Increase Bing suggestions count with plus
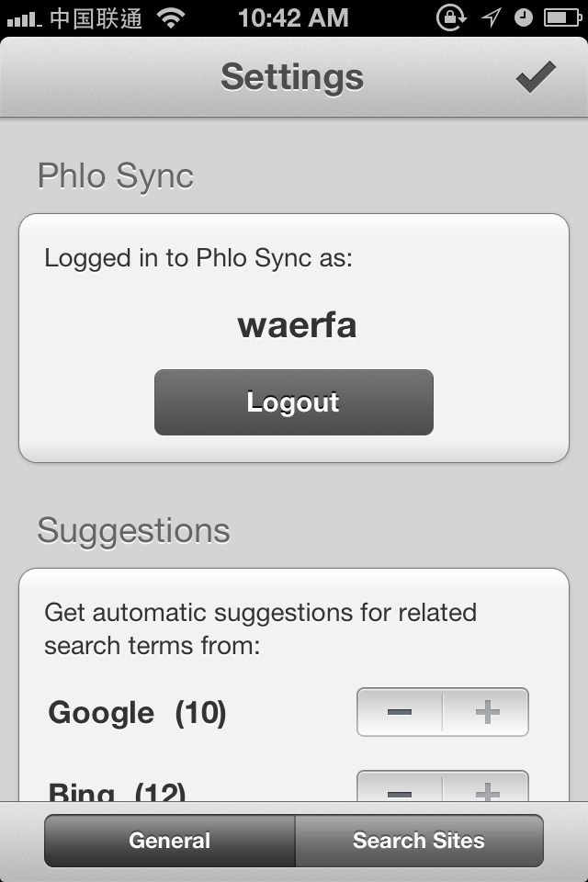 486,787
